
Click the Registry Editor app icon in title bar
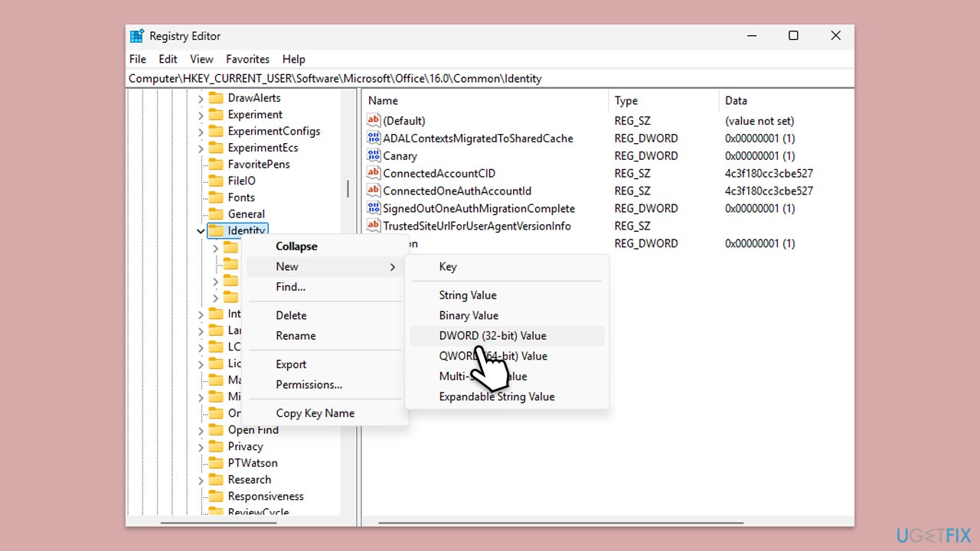[137, 36]
